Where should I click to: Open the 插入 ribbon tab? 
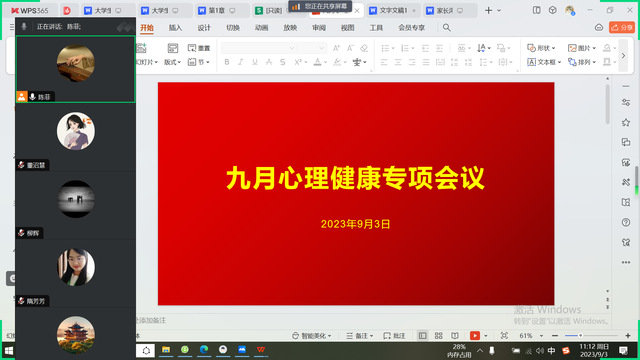click(x=175, y=28)
